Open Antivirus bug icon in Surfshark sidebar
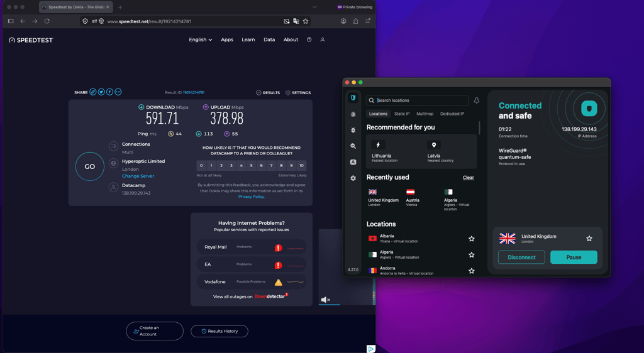 (x=353, y=130)
